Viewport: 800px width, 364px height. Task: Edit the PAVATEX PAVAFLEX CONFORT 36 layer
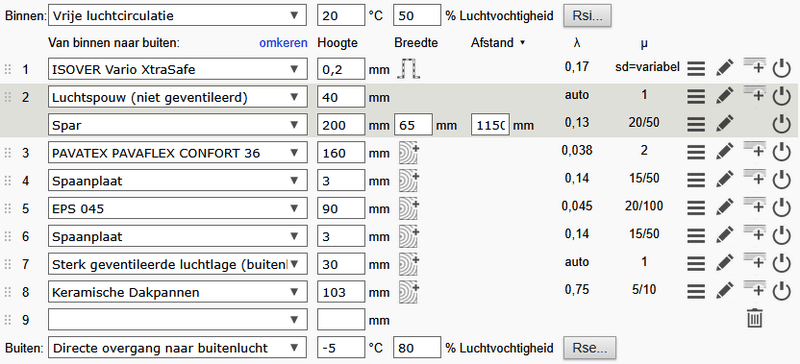(x=725, y=151)
